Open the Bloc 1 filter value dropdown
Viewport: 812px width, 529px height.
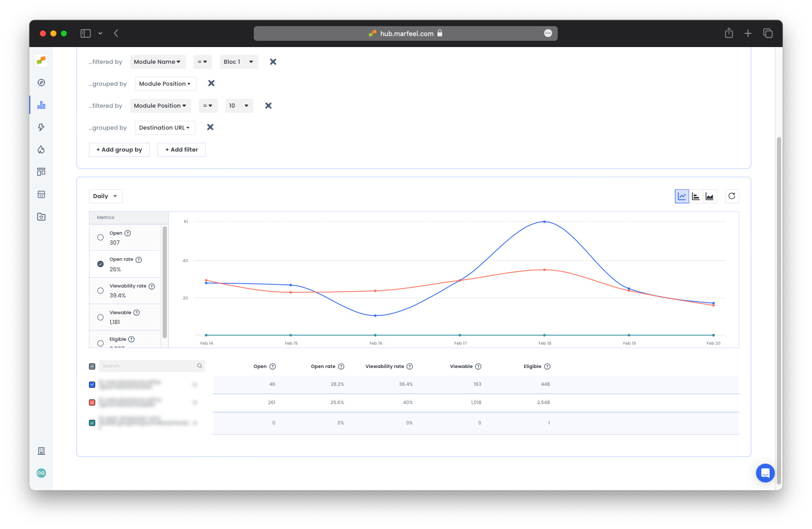tap(239, 62)
